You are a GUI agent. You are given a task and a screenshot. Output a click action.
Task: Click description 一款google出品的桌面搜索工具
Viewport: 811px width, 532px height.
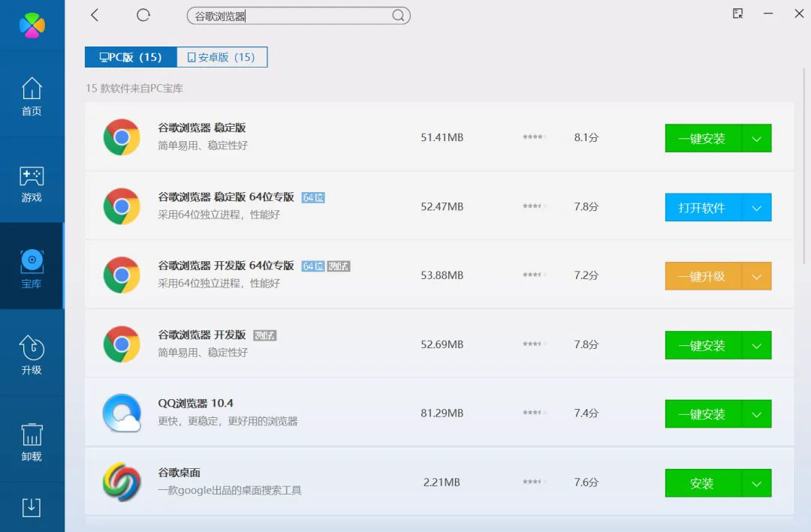coord(230,490)
